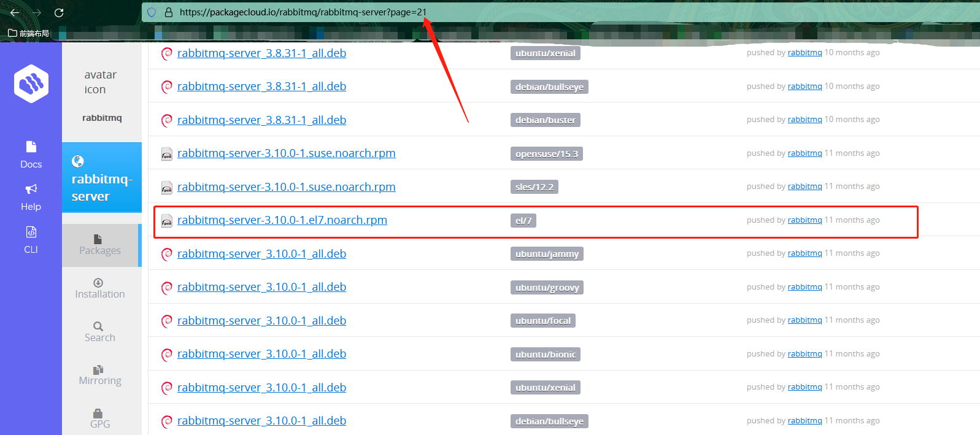Open 3.10.0-1 suse rpm for opensuse/15.3
980x435 pixels.
[286, 153]
